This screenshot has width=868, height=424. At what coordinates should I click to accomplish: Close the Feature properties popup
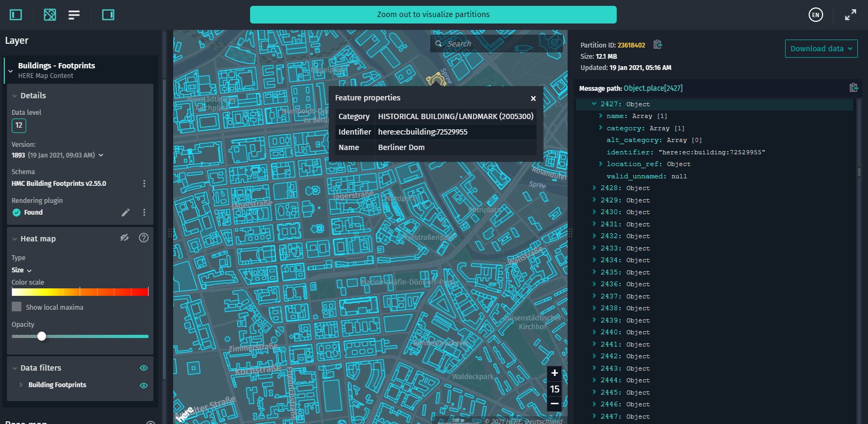(533, 98)
